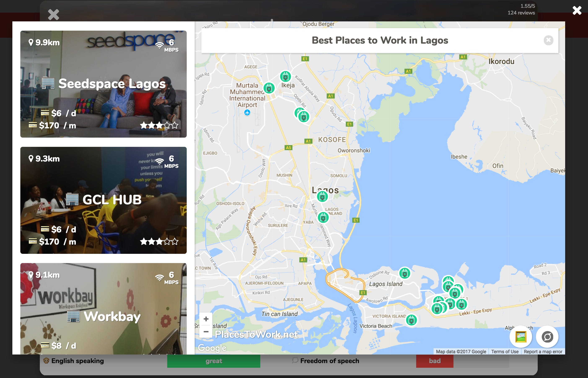Click the Seedspace Lagos distance pin icon
588x378 pixels.
click(x=31, y=42)
